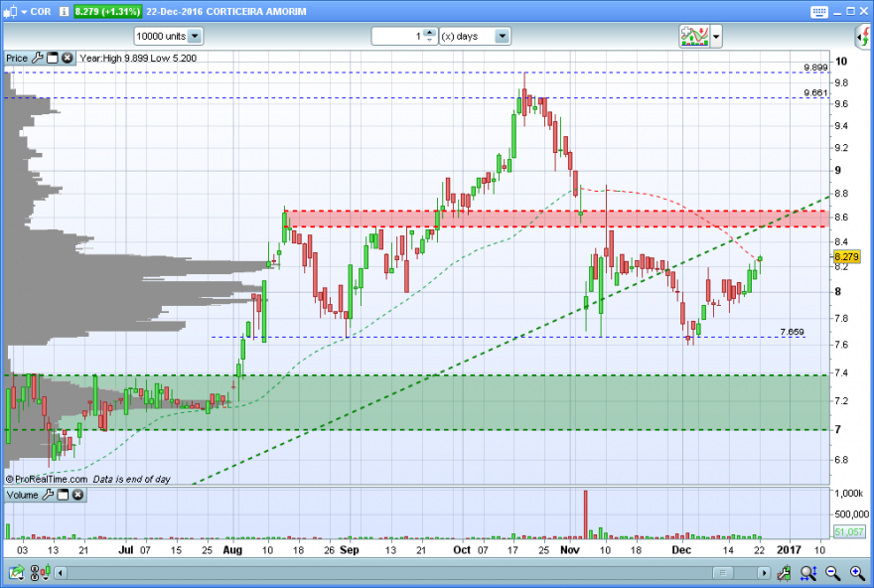
Task: Increase the timeframe number stepper
Action: [429, 33]
